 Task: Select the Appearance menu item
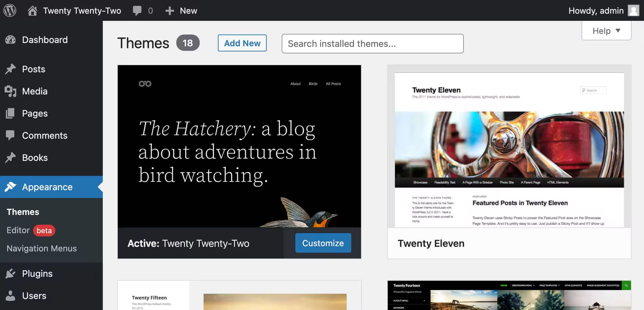(51, 187)
